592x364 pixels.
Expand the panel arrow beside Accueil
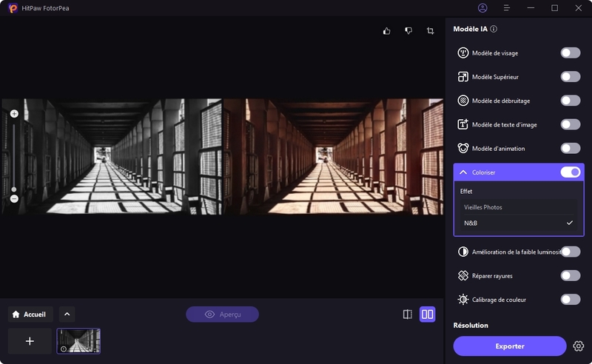pos(67,314)
